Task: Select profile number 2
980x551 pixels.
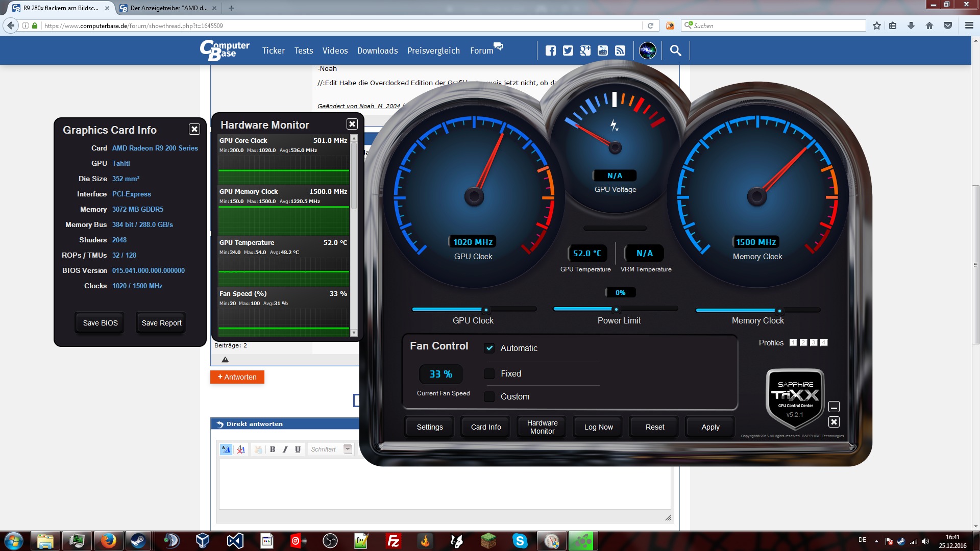Action: 803,343
